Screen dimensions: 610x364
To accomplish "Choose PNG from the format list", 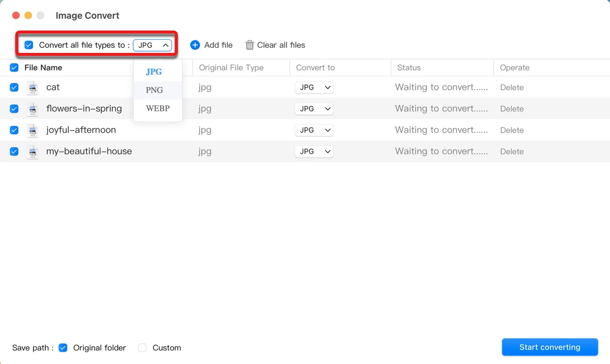I will 155,90.
